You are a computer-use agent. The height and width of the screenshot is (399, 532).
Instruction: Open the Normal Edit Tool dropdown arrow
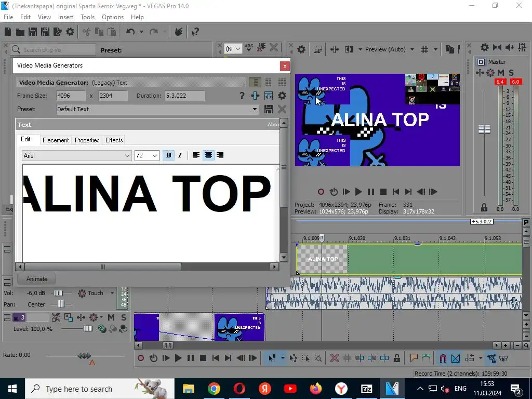[282, 358]
